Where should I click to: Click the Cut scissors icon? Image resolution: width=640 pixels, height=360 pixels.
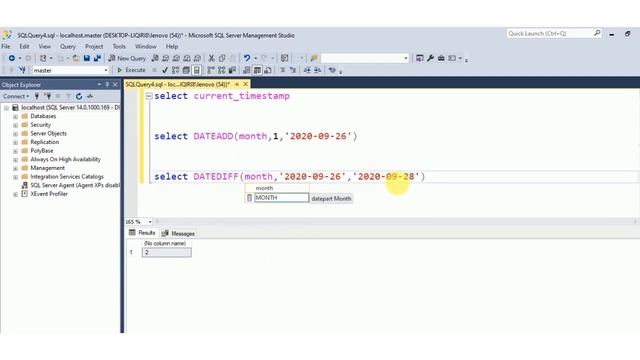pos(211,58)
